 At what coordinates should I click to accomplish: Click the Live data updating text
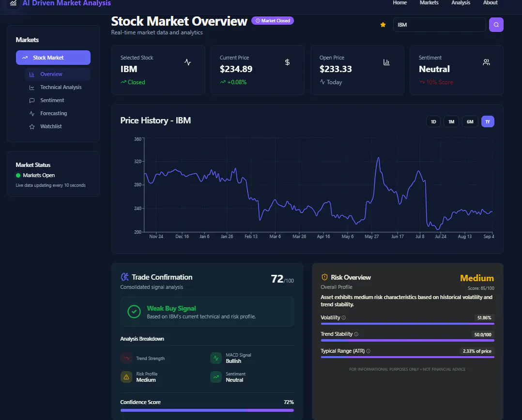point(50,185)
